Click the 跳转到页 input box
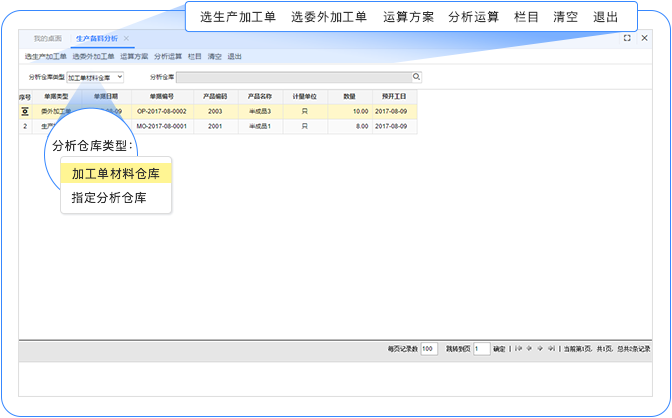 482,349
